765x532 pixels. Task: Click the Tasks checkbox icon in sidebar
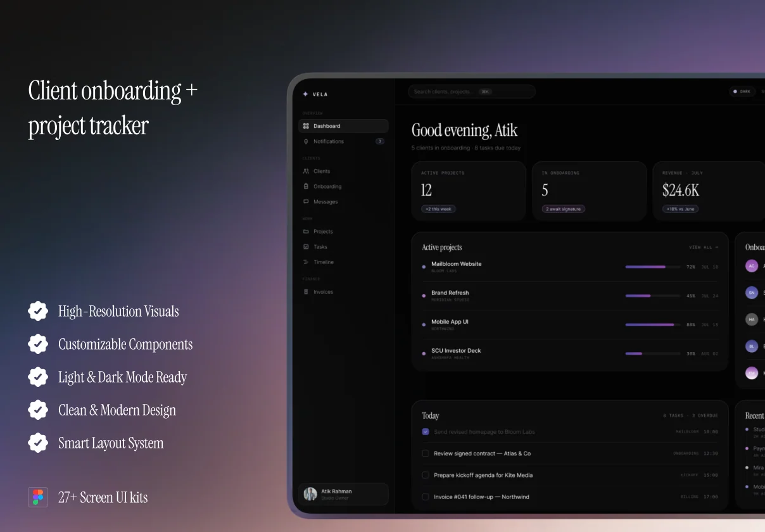pyautogui.click(x=306, y=246)
